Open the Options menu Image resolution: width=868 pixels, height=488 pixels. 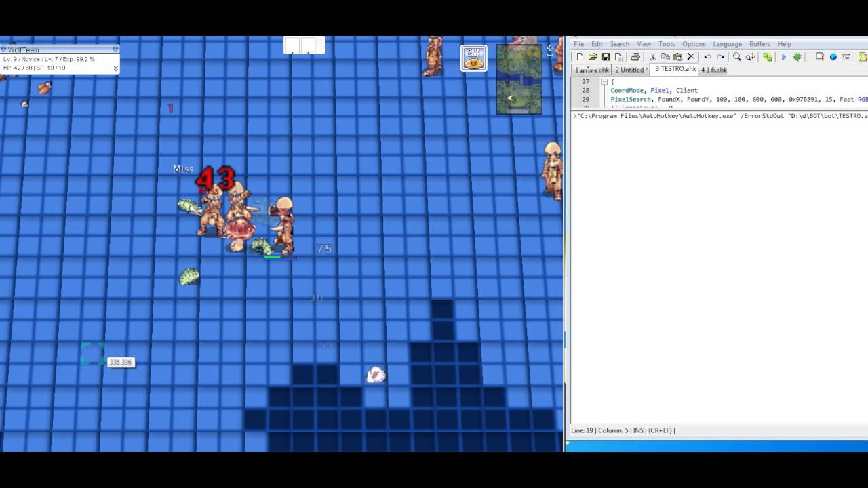click(694, 44)
